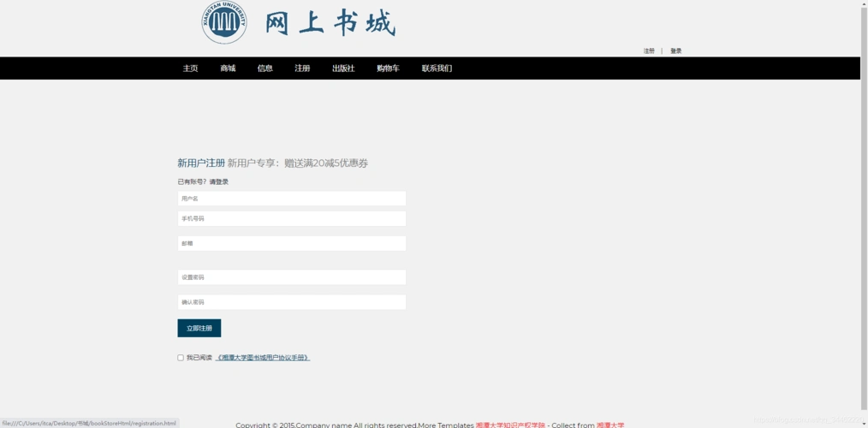The width and height of the screenshot is (868, 428).
Task: Open the 出版社 navigation item
Action: [x=343, y=68]
